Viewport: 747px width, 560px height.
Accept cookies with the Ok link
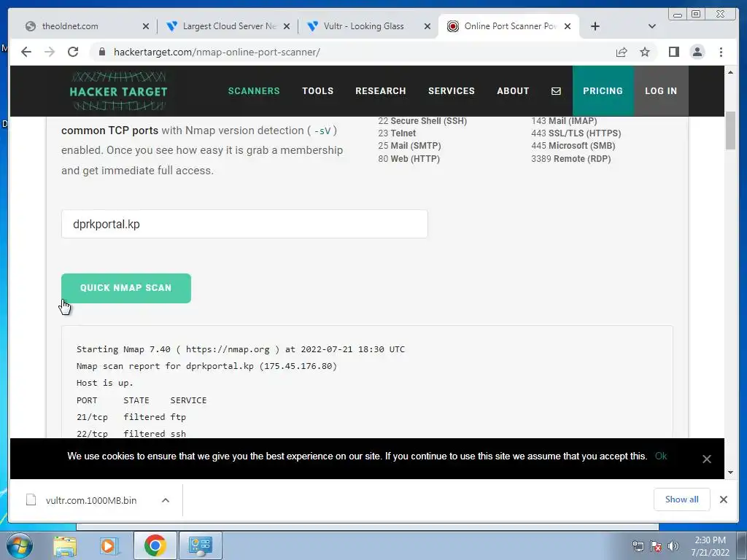(x=661, y=456)
